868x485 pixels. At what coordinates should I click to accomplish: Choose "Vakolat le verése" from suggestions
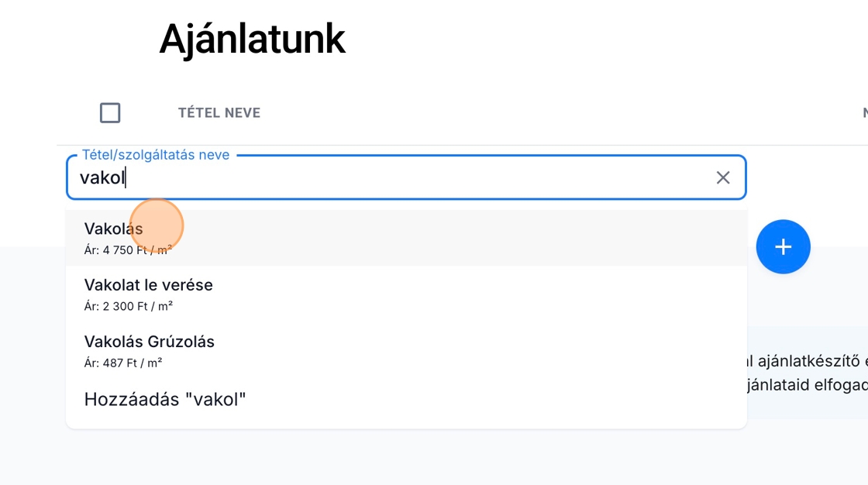point(149,285)
